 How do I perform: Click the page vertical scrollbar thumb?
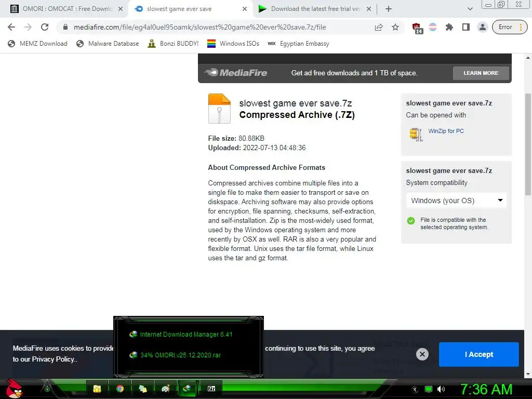(x=528, y=144)
